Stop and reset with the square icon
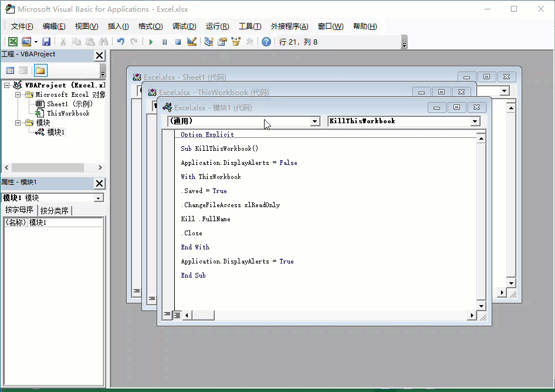 (178, 42)
